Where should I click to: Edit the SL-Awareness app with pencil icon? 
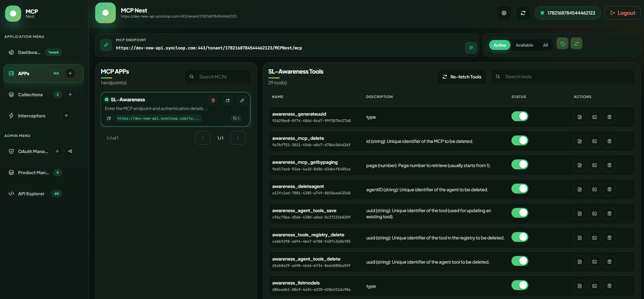242,100
